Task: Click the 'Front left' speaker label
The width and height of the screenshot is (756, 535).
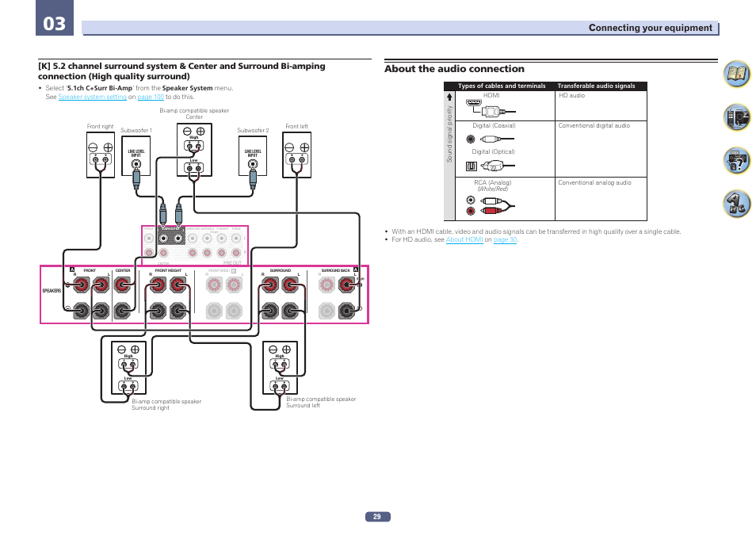Action: point(296,126)
